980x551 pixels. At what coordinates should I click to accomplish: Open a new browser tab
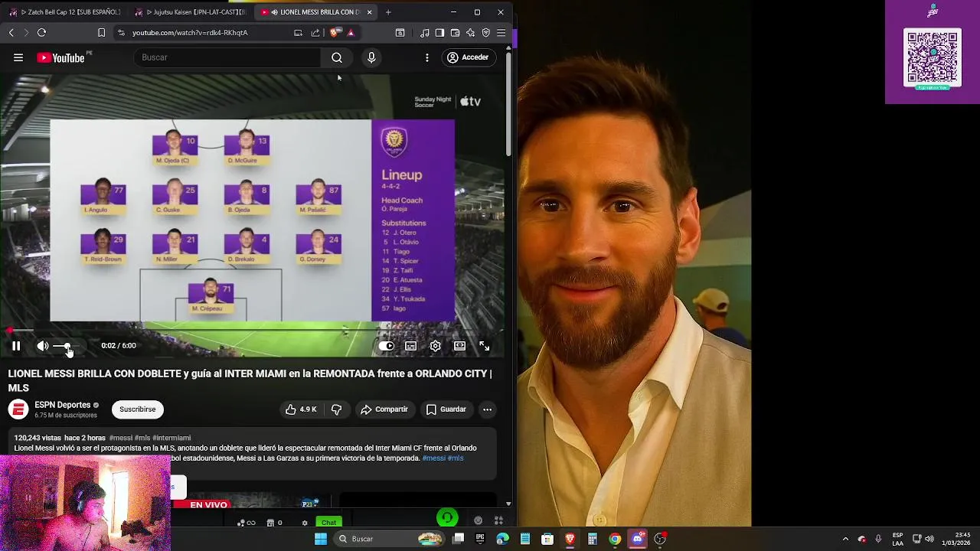[x=388, y=12]
